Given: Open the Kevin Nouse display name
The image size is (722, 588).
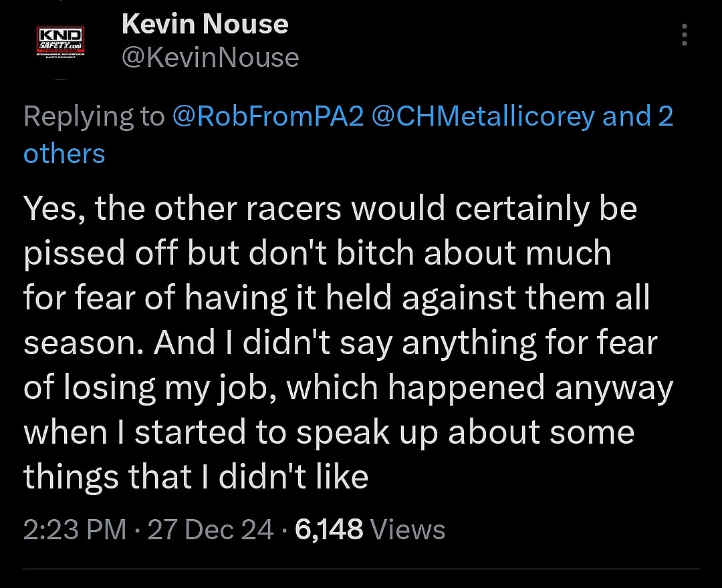Looking at the screenshot, I should pos(205,25).
